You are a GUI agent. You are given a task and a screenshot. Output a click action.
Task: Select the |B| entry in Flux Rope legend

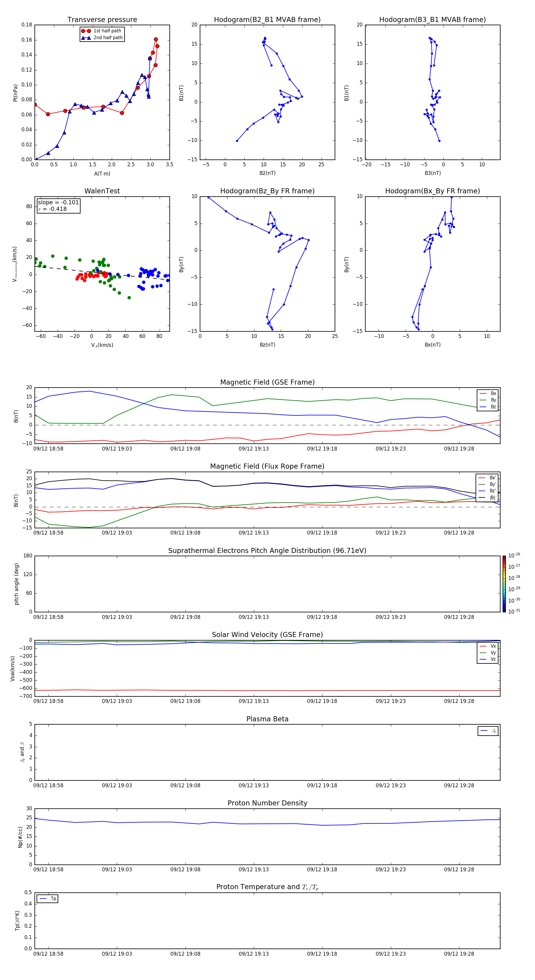[x=487, y=498]
